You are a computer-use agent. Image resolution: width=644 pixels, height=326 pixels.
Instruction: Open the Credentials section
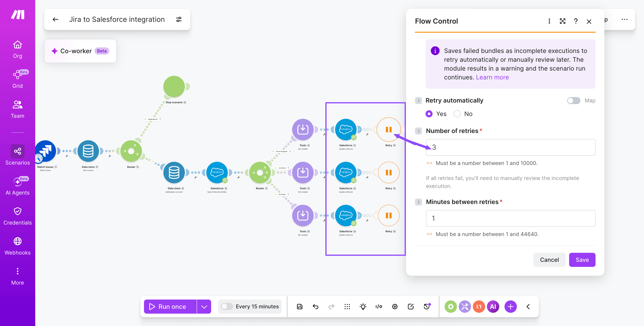click(x=17, y=216)
